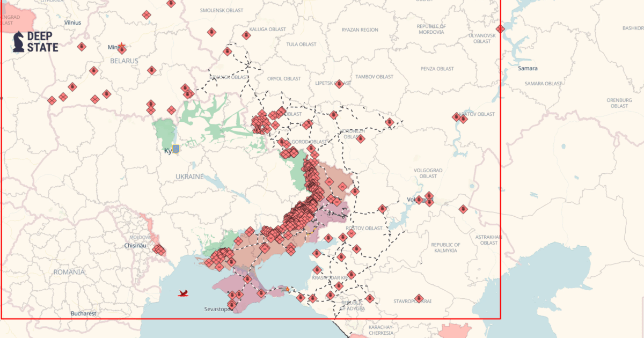Click the UKRAINE country label
This screenshot has width=644, height=338.
click(189, 177)
